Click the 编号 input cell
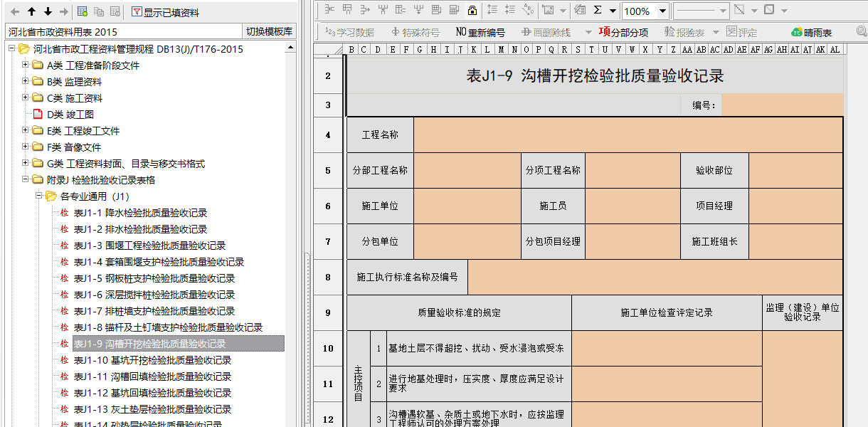Viewport: 868px width, 427px height. pyautogui.click(x=782, y=105)
